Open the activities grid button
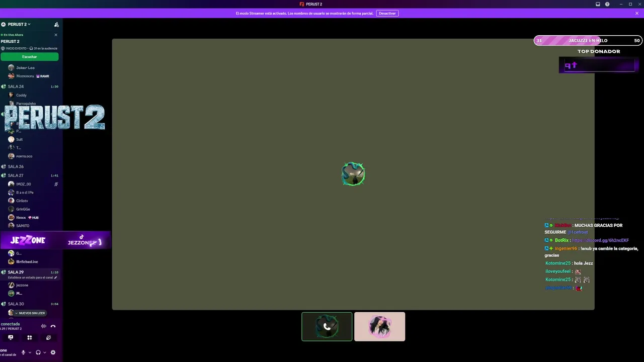 click(x=30, y=338)
